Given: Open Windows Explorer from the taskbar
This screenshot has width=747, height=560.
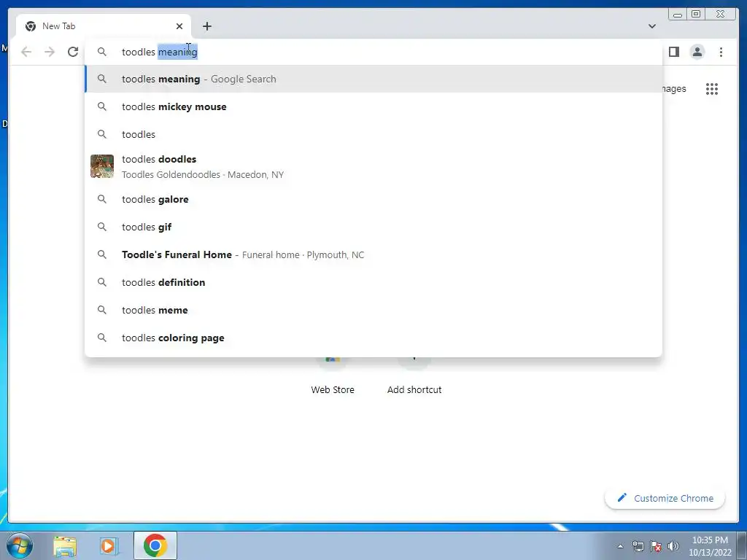Looking at the screenshot, I should click(65, 546).
